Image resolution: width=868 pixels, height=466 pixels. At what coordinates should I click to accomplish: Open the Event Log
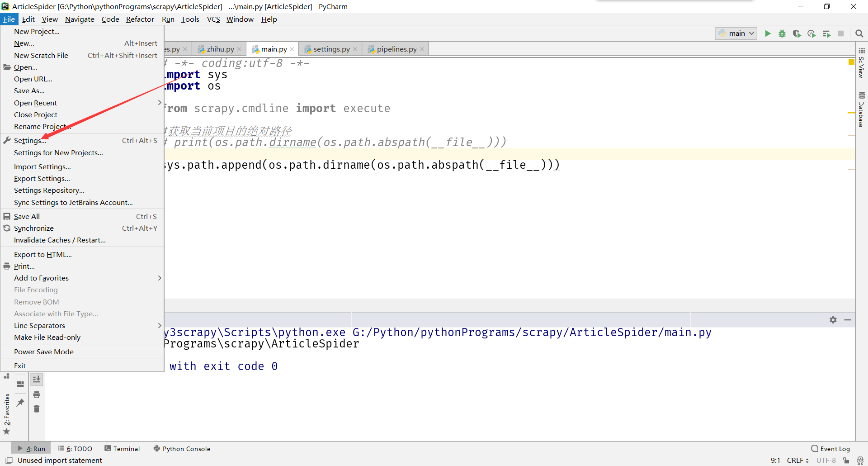834,448
